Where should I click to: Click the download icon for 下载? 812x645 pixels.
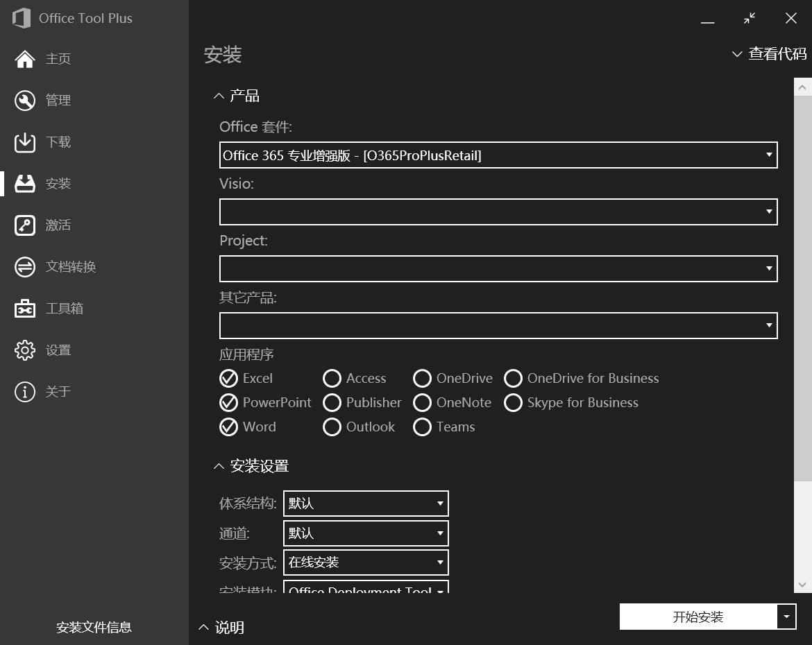pos(25,142)
